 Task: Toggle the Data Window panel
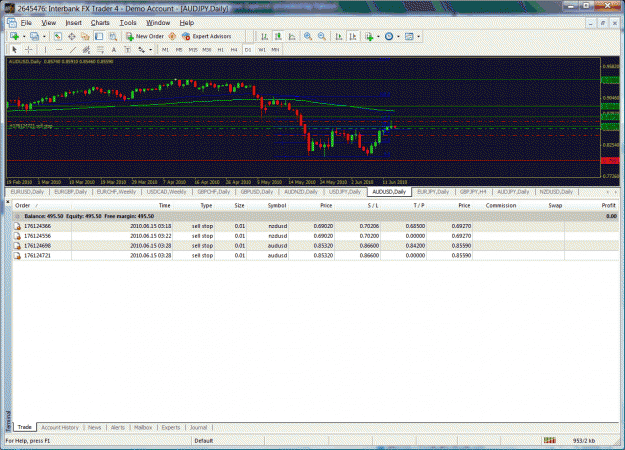[71, 36]
